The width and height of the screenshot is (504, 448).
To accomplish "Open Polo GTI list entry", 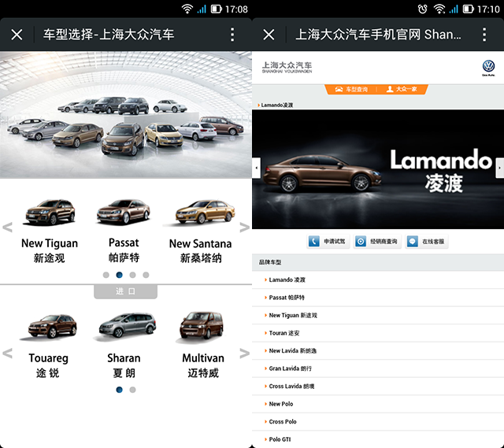I will (x=378, y=439).
